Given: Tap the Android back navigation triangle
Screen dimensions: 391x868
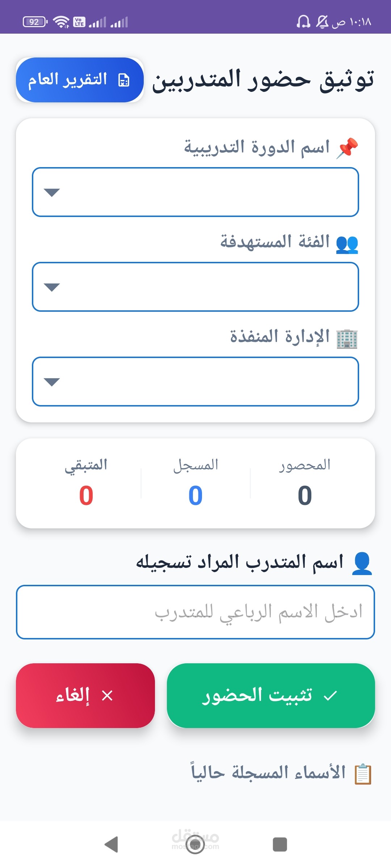Looking at the screenshot, I should click(x=112, y=844).
